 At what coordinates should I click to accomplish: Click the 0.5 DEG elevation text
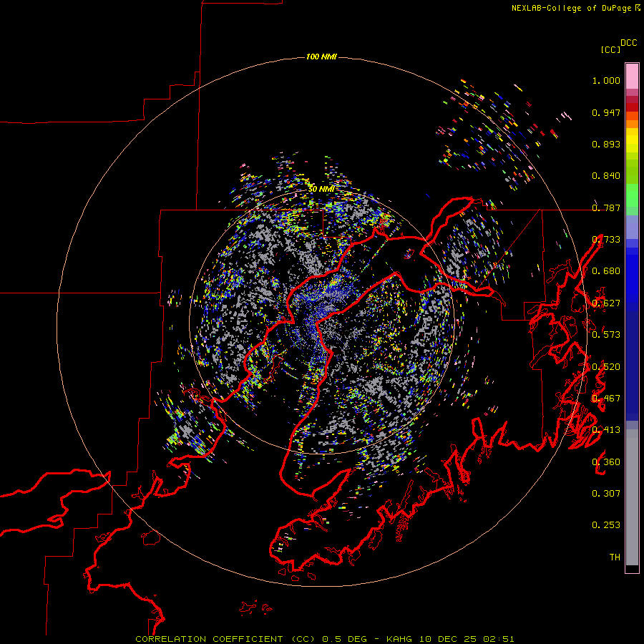344,639
